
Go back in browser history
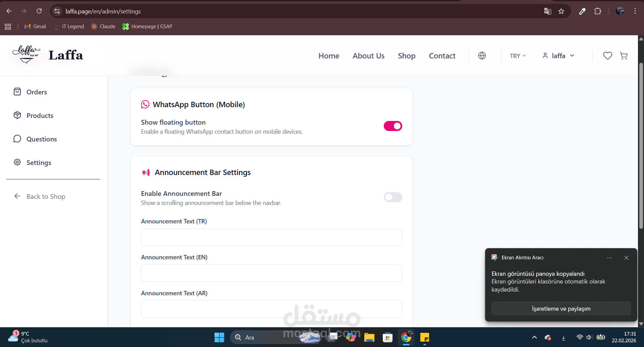click(9, 11)
